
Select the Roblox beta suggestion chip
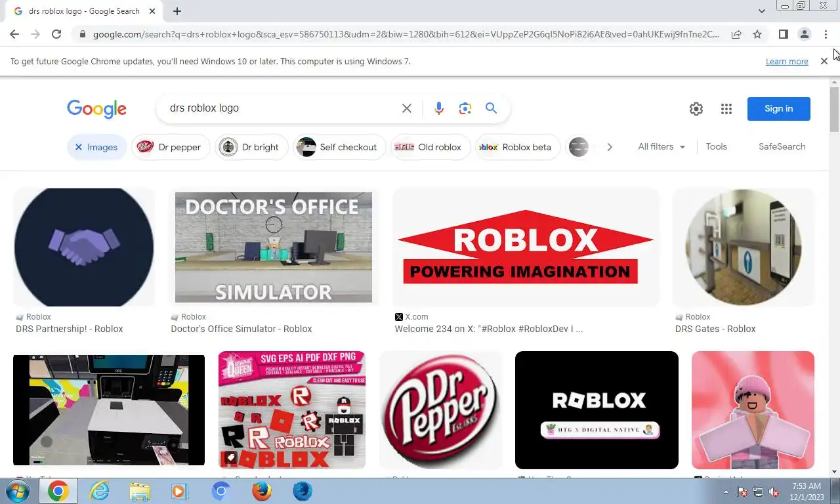[x=518, y=147]
